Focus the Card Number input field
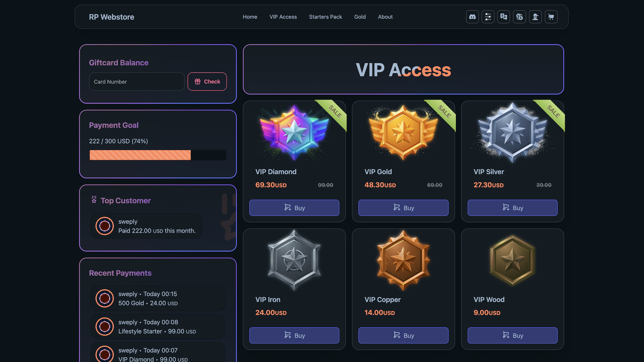644x362 pixels. pyautogui.click(x=137, y=82)
